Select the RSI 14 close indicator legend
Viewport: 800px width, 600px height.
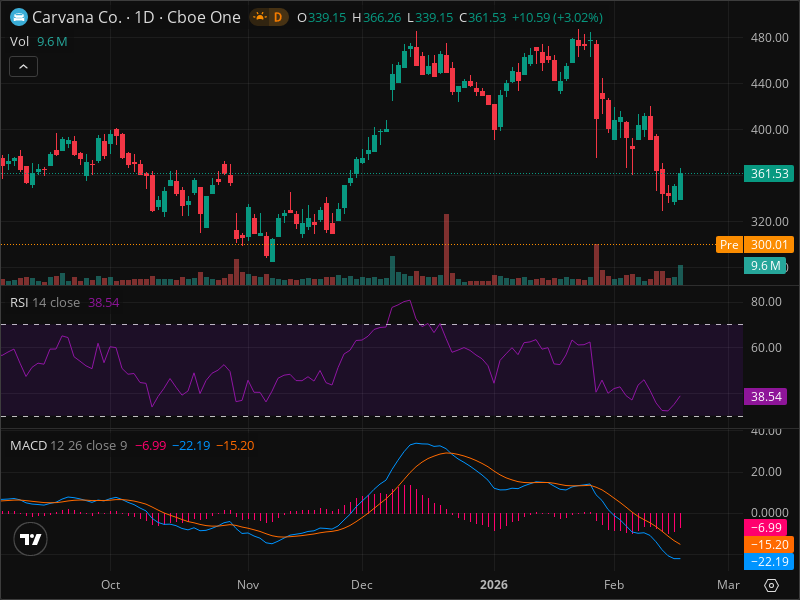45,303
